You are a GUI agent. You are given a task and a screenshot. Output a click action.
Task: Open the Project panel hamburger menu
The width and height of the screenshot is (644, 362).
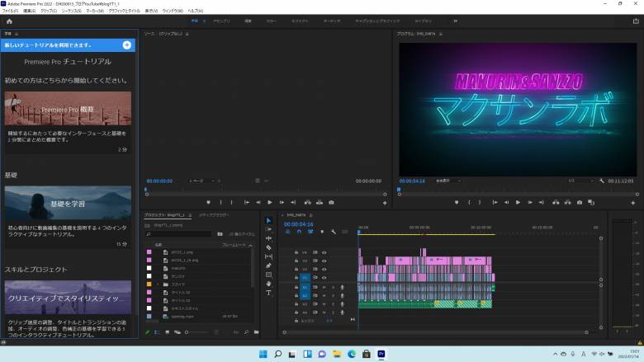[x=190, y=215]
